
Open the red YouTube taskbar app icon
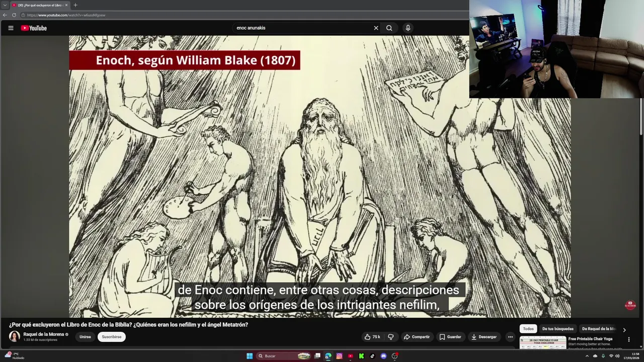pos(350,356)
